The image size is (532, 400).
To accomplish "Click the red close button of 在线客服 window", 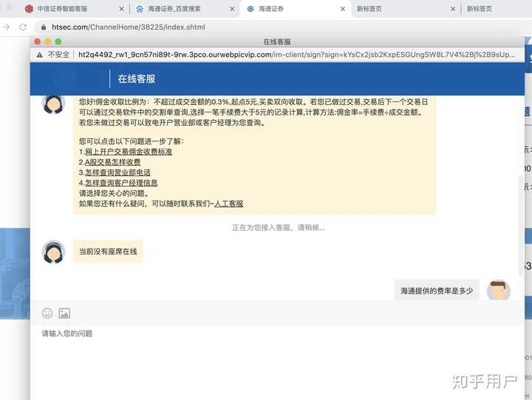I will [x=38, y=41].
